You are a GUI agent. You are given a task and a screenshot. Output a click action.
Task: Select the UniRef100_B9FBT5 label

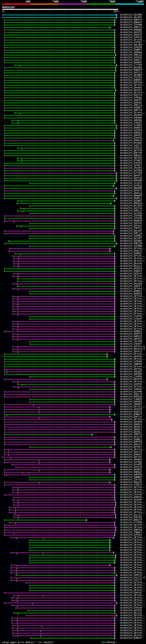coord(131,442)
